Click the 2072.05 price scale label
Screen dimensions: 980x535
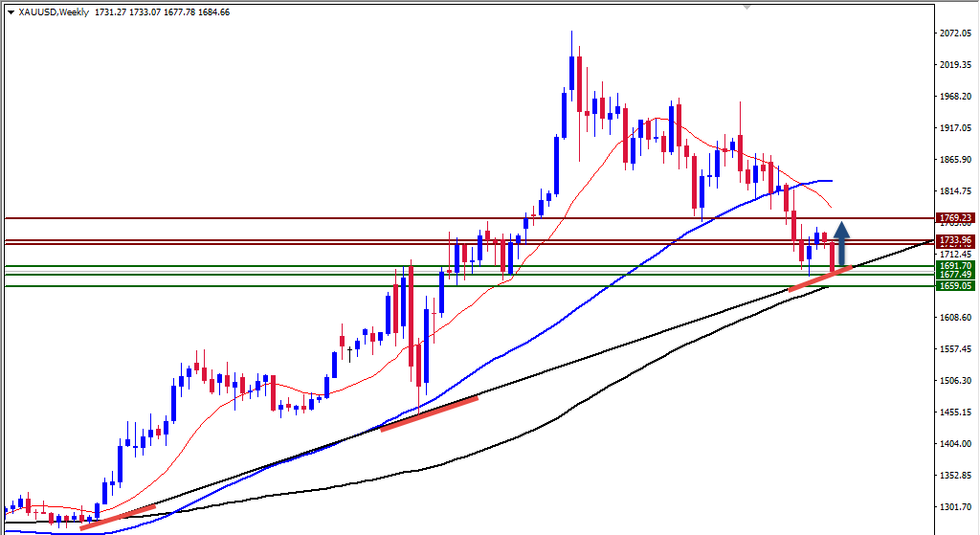pos(956,33)
